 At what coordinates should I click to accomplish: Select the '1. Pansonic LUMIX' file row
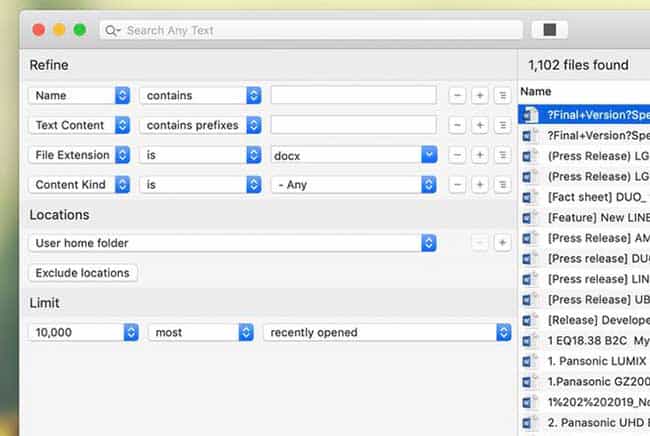[596, 360]
